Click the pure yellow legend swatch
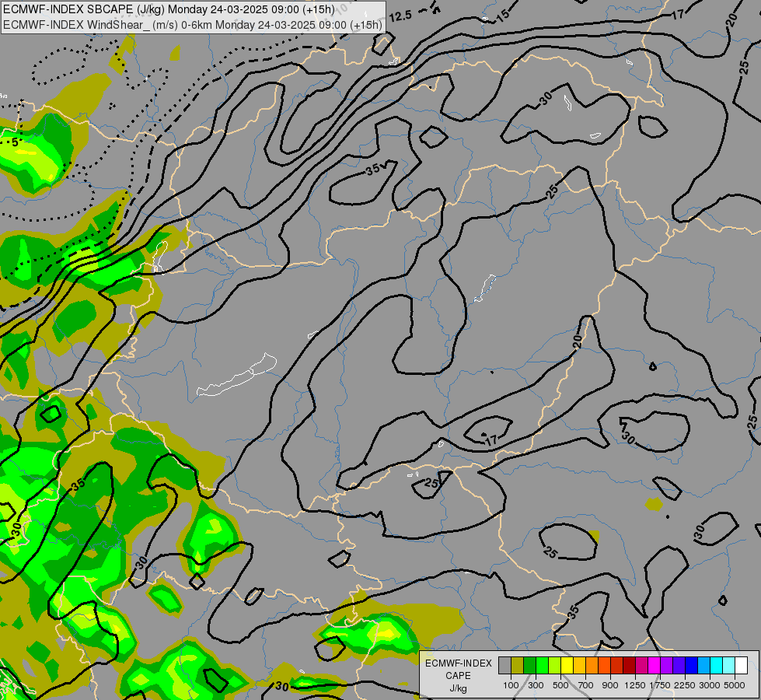This screenshot has height=700, width=761. pos(567,665)
